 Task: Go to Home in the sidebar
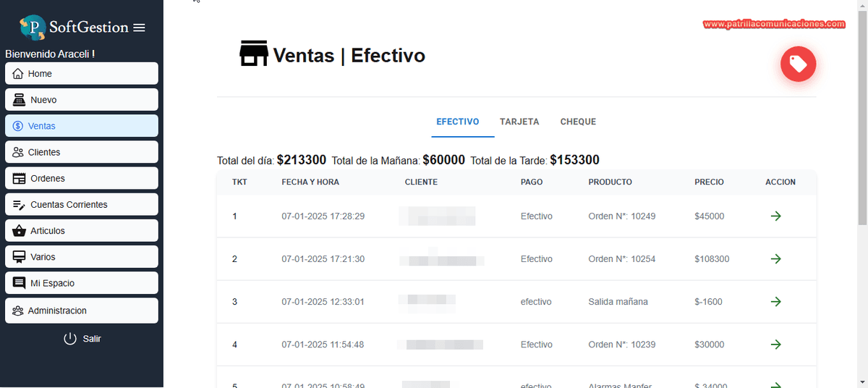(82, 74)
